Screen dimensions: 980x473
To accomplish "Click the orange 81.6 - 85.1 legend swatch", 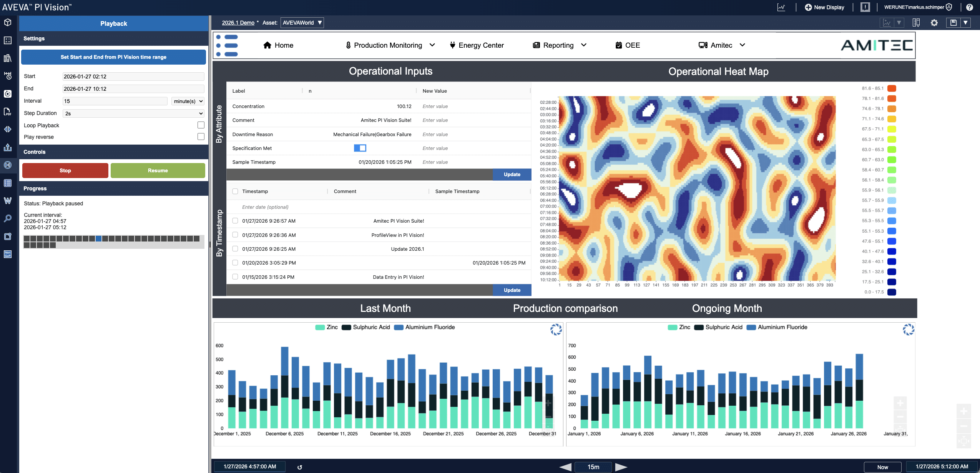I will point(892,88).
